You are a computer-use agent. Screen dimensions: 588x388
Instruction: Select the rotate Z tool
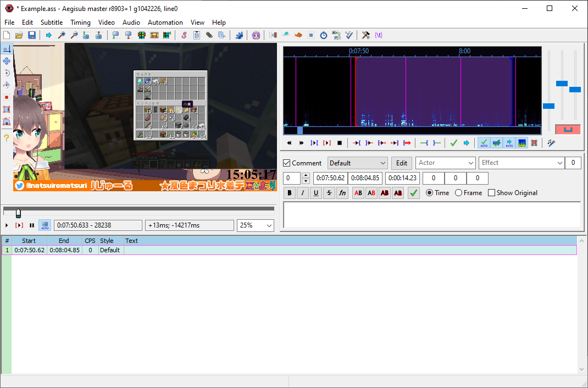click(7, 73)
